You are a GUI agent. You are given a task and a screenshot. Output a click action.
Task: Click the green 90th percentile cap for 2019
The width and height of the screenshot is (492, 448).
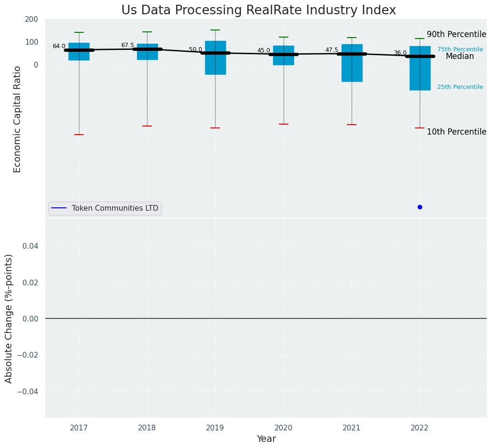tap(215, 30)
